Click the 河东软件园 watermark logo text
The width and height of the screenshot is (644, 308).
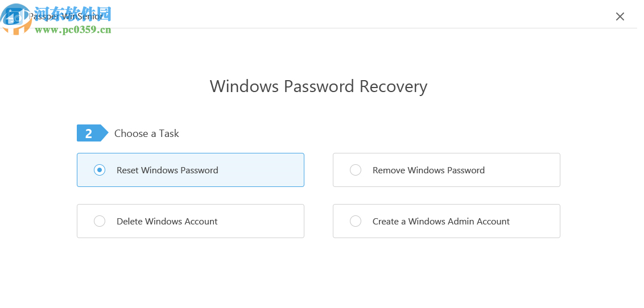click(73, 13)
